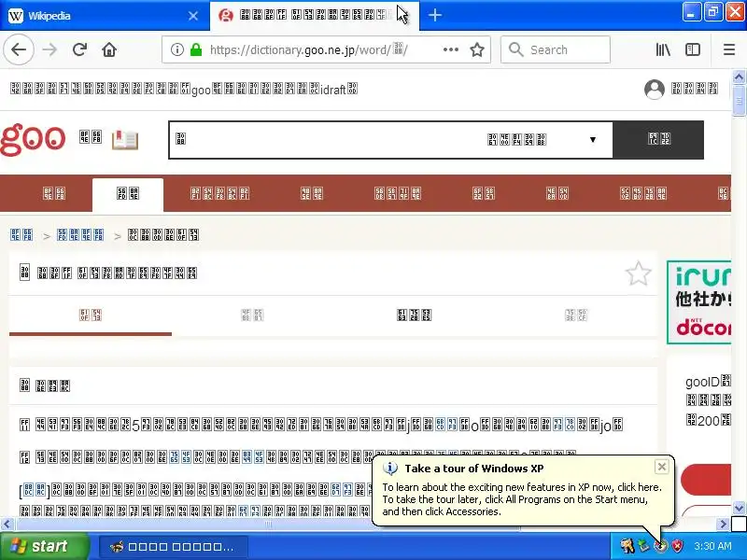The height and width of the screenshot is (560, 747).
Task: Click the green padlock security icon
Action: [196, 49]
